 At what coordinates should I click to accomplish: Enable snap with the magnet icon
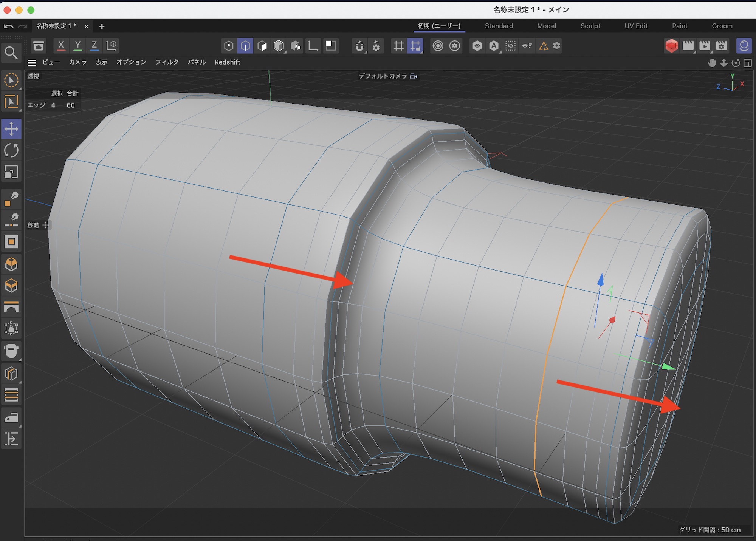359,46
